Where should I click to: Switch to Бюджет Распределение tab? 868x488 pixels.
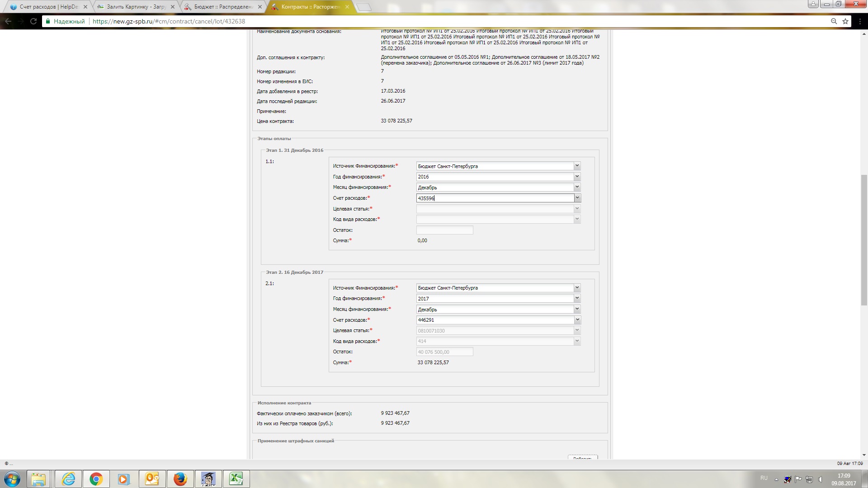tap(223, 7)
